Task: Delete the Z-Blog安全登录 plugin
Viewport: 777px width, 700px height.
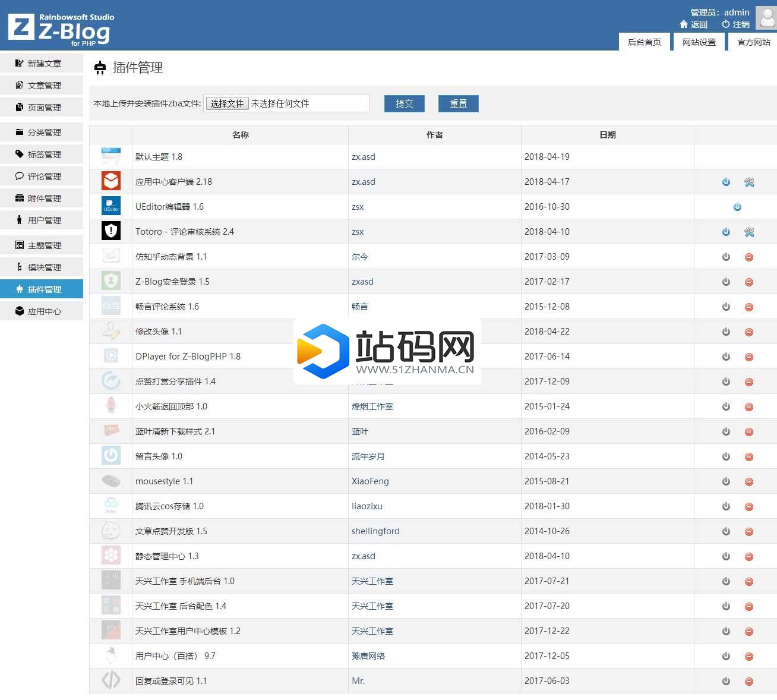Action: [x=749, y=282]
